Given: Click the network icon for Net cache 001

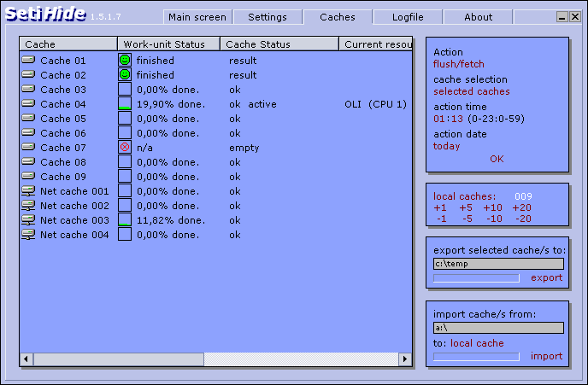Looking at the screenshot, I should tap(28, 191).
